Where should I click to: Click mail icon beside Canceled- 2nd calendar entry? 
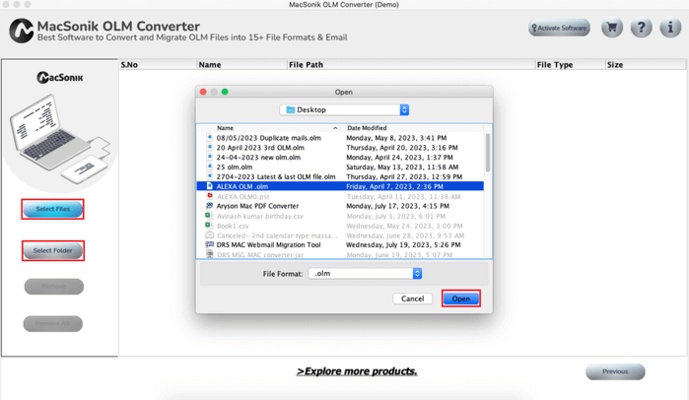210,235
